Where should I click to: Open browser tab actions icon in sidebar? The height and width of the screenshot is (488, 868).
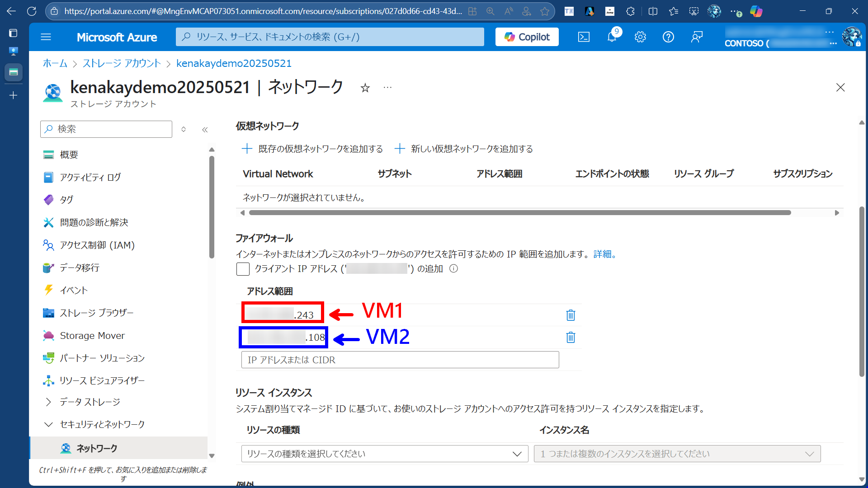tap(13, 33)
